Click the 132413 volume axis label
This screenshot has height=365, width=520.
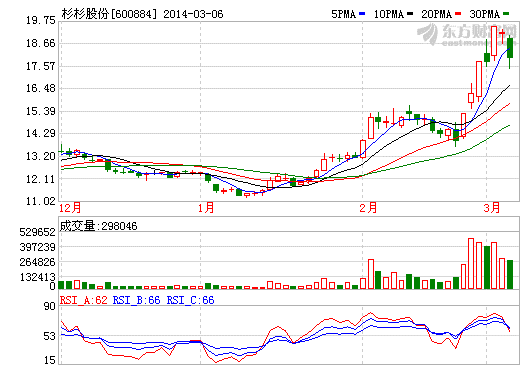coord(37,277)
